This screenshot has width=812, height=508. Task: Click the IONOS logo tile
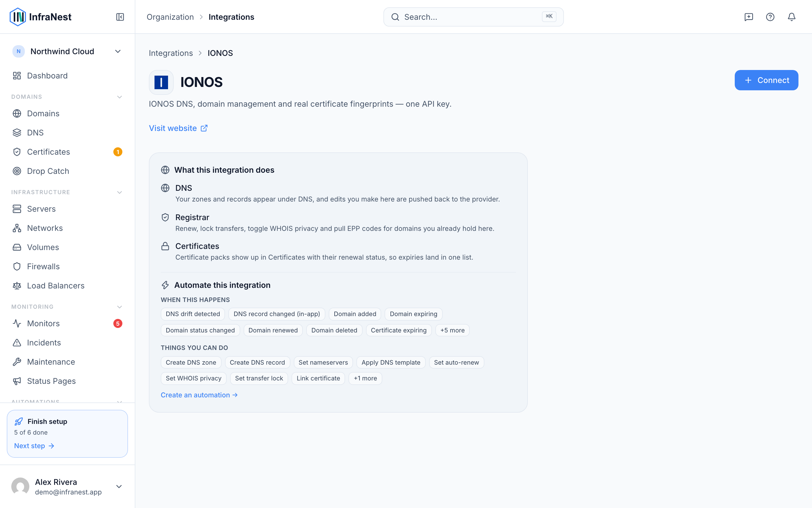(x=161, y=82)
